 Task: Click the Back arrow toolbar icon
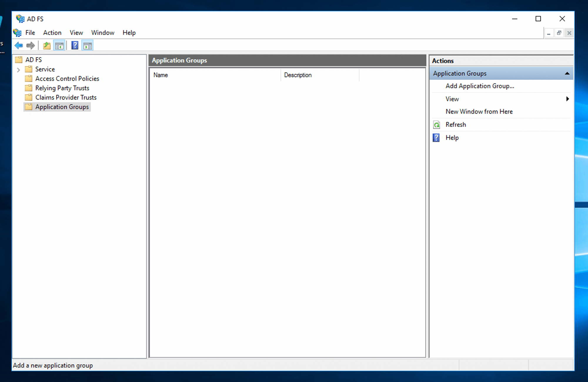point(19,46)
